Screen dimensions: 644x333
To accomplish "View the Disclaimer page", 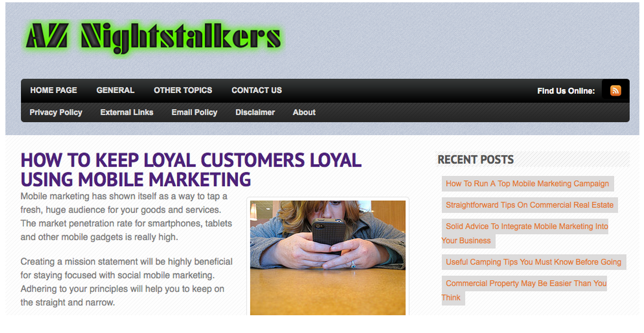I will (255, 112).
